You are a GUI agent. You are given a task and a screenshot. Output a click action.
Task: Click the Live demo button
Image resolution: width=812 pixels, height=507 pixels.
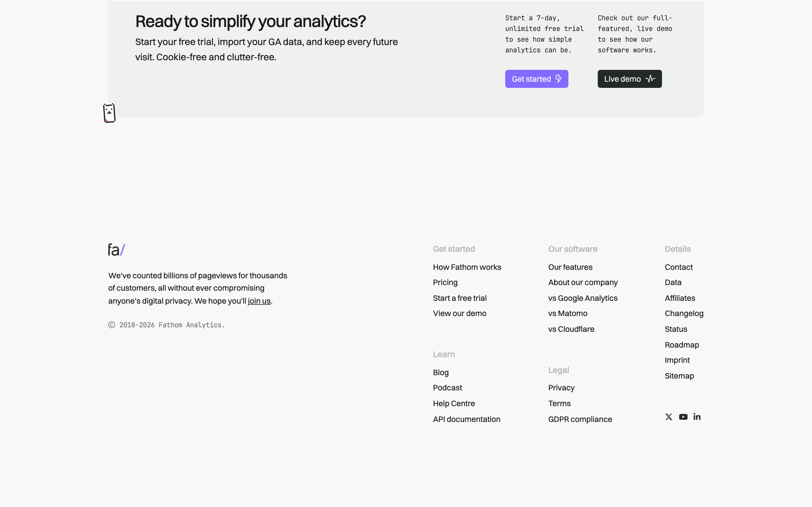pyautogui.click(x=630, y=79)
